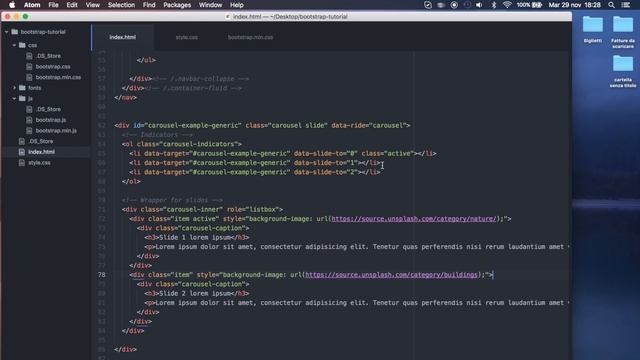Open the Atom application menu

(x=32, y=5)
